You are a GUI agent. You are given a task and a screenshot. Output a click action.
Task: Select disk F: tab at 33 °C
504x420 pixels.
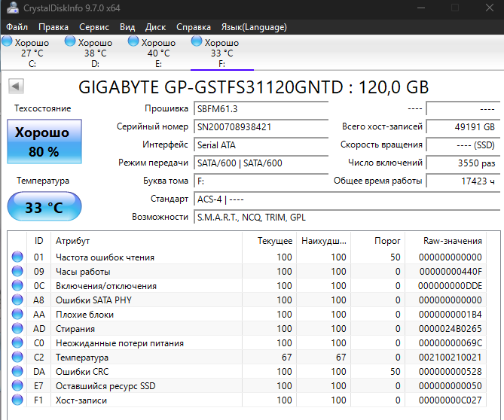pos(221,53)
